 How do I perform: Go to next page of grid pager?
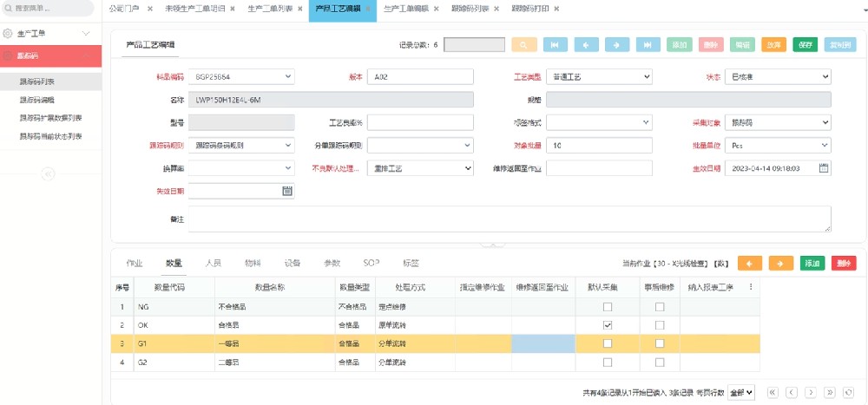coord(811,392)
